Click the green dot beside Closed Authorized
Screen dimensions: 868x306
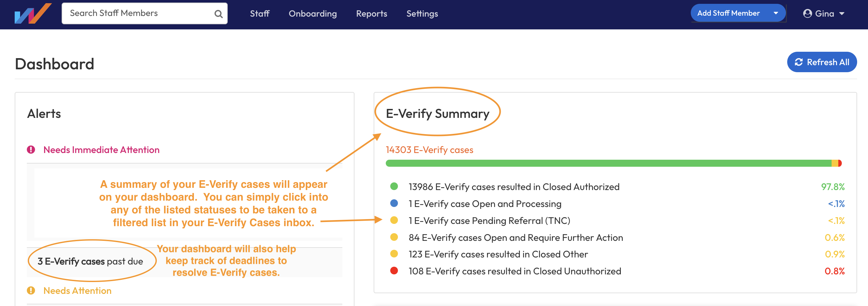pyautogui.click(x=394, y=186)
